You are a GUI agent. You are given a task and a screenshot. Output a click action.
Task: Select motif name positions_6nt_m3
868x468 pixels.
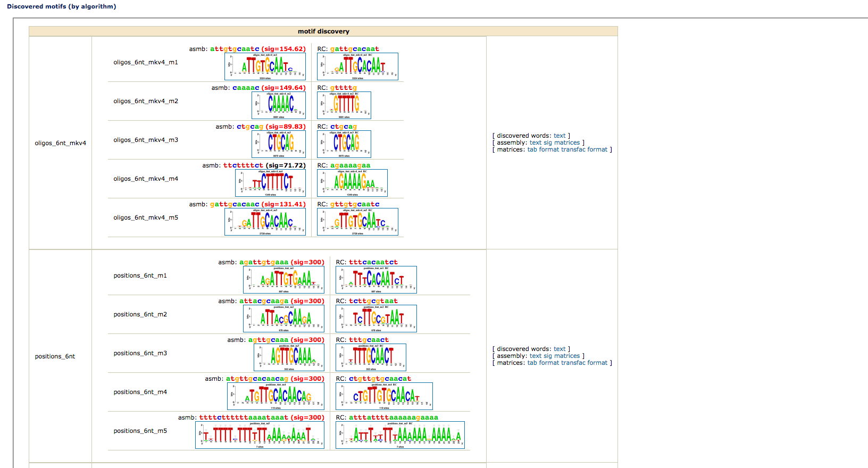pyautogui.click(x=140, y=353)
